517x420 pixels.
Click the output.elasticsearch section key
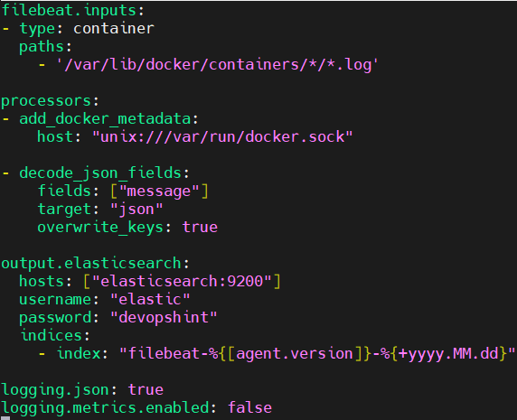tap(91, 263)
